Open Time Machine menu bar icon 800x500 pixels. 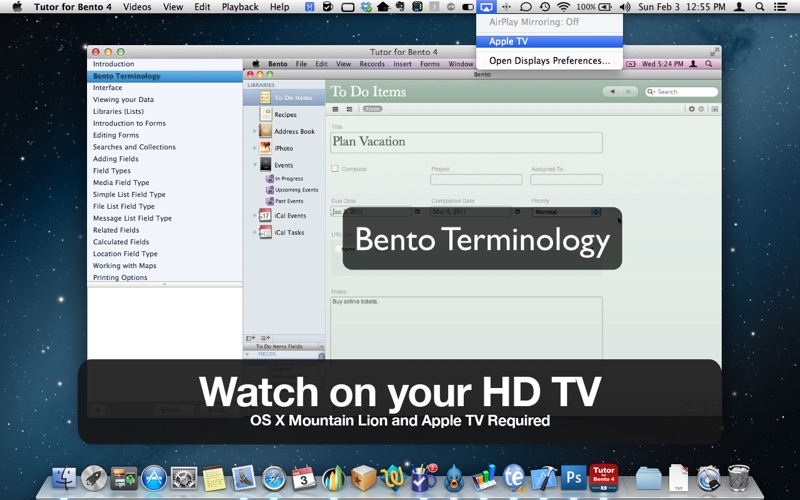545,7
